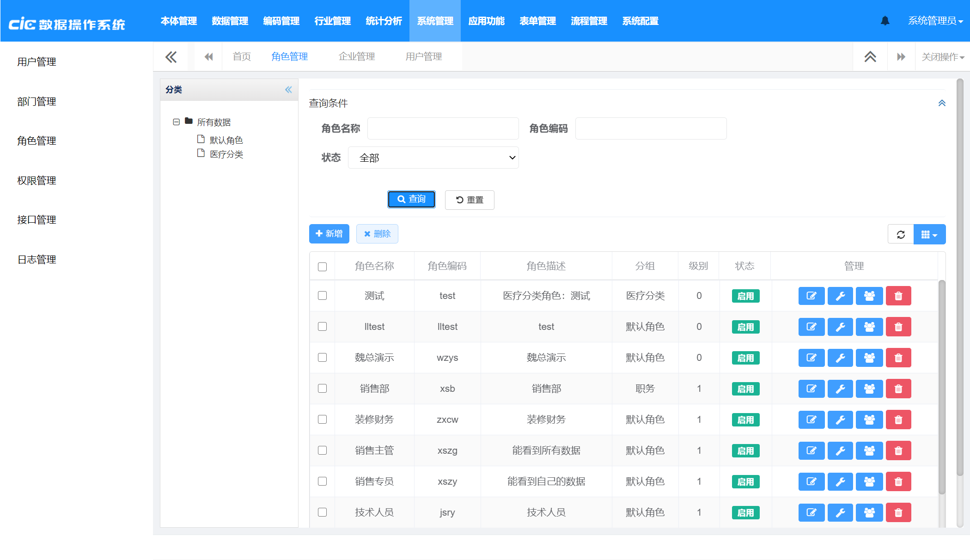The image size is (970, 560).
Task: Click into the 角色名称 input field
Action: coord(443,128)
